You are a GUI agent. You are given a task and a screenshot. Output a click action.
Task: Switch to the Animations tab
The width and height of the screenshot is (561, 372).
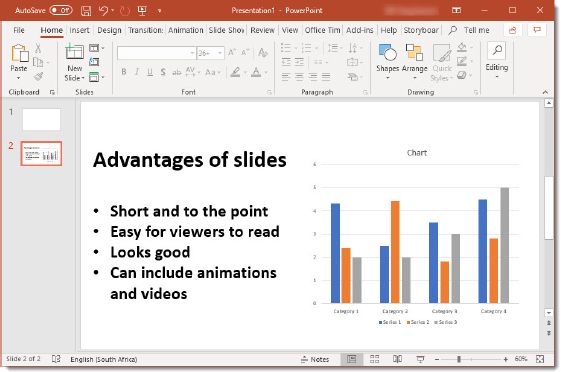tap(186, 30)
